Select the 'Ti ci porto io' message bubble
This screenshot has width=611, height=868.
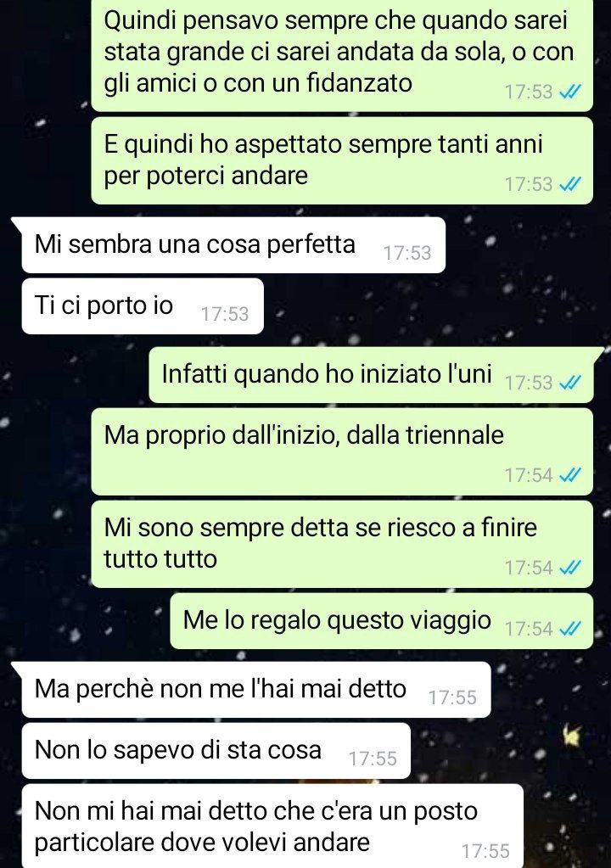pyautogui.click(x=143, y=306)
